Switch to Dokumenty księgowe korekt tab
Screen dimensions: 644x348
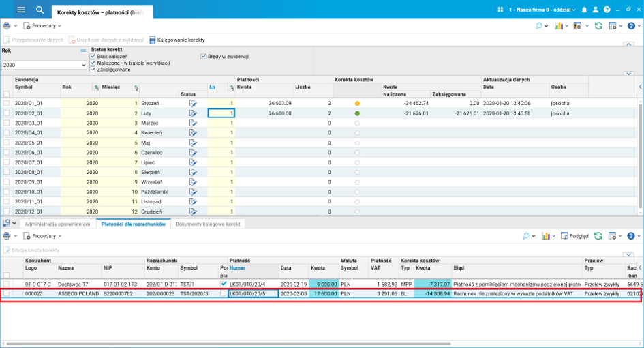point(208,224)
